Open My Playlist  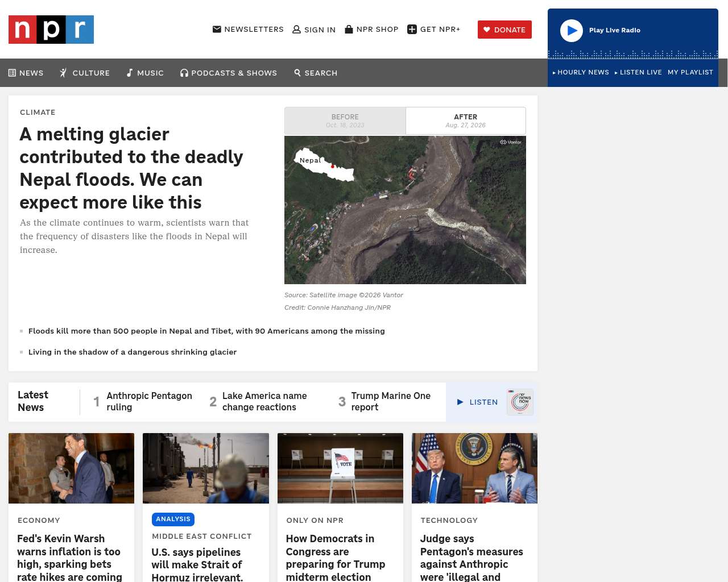690,72
